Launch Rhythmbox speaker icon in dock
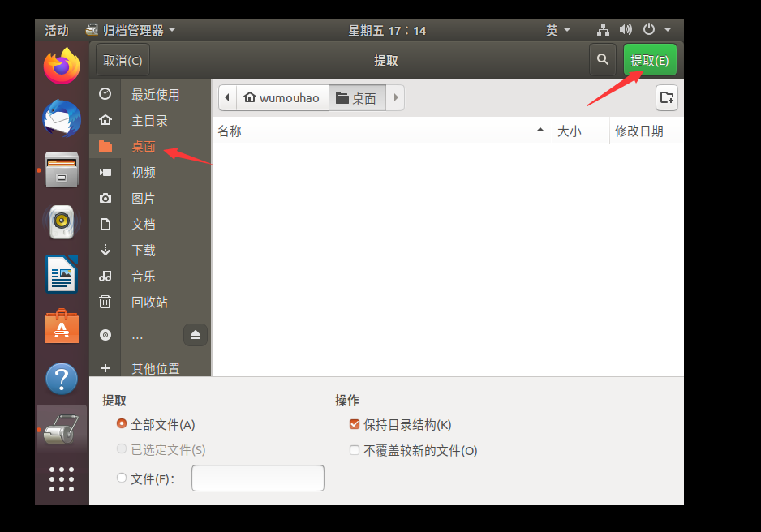761x532 pixels. coord(62,222)
